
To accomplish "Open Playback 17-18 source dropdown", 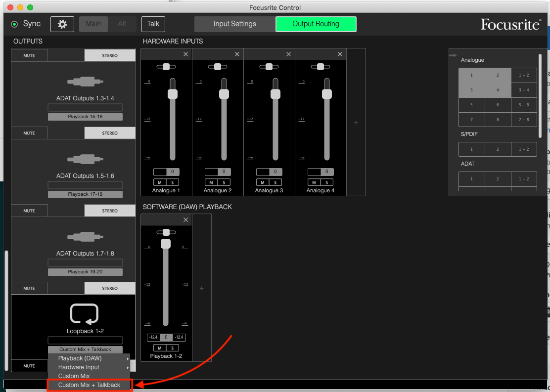I will click(x=85, y=194).
